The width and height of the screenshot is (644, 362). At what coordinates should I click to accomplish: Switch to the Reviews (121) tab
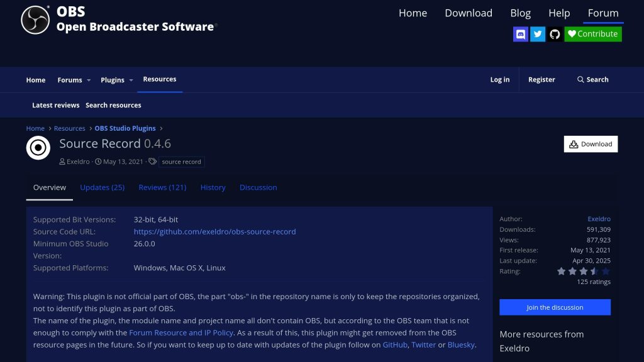(x=162, y=187)
